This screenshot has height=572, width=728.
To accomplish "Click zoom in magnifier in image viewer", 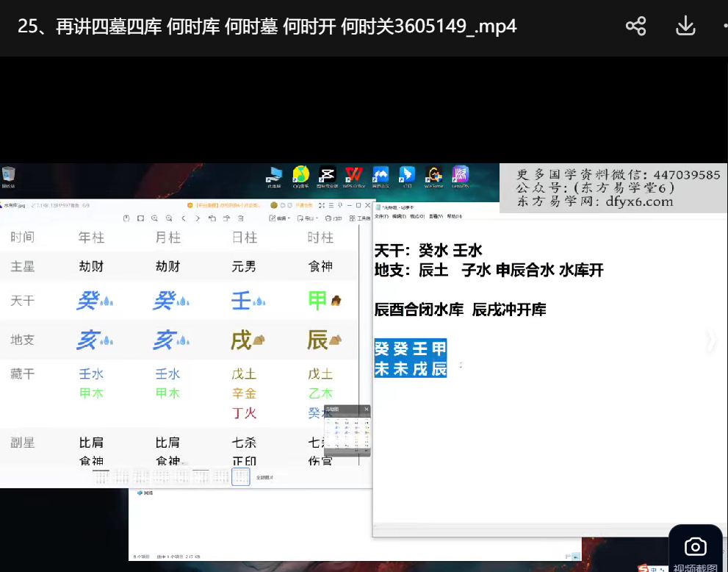I will tap(155, 218).
